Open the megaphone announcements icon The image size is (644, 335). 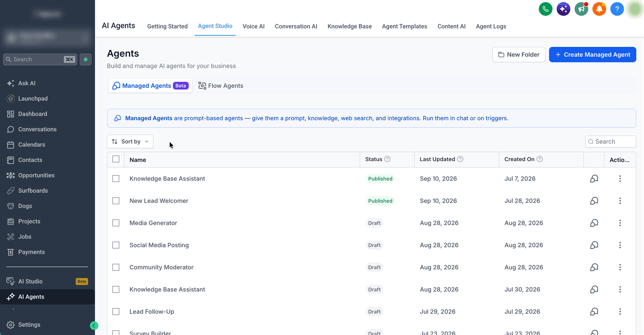coord(581,9)
